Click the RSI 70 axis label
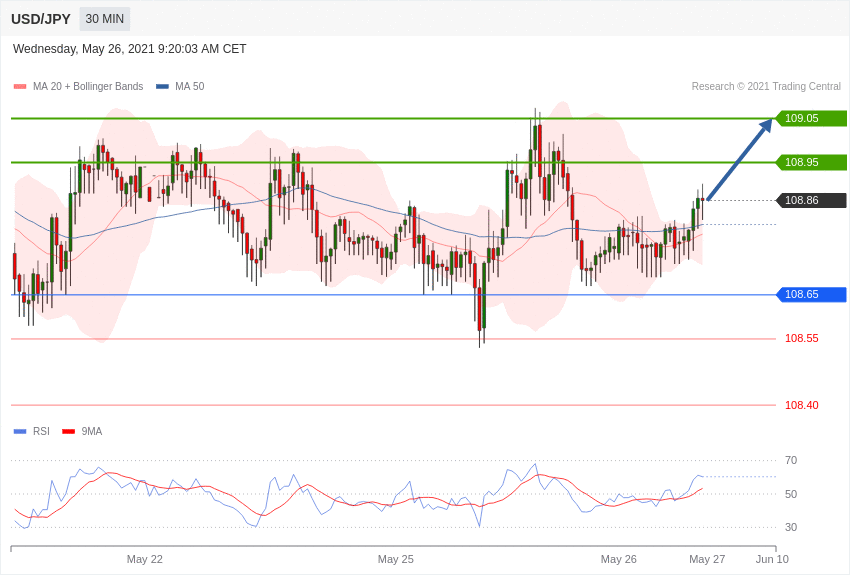 791,461
